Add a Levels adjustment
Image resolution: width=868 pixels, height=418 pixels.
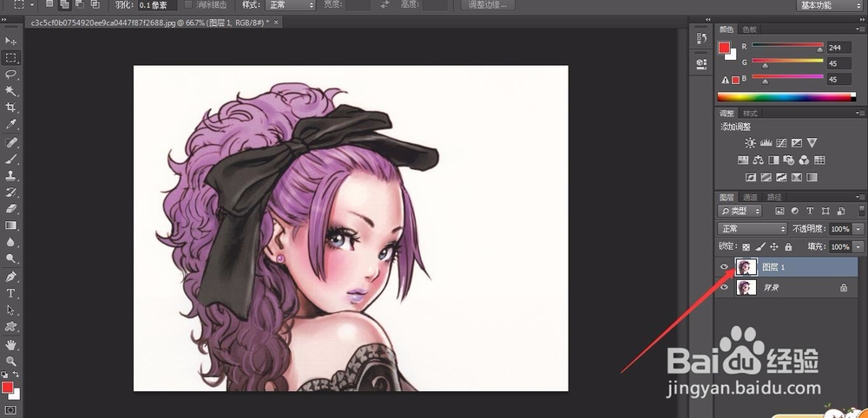[766, 142]
